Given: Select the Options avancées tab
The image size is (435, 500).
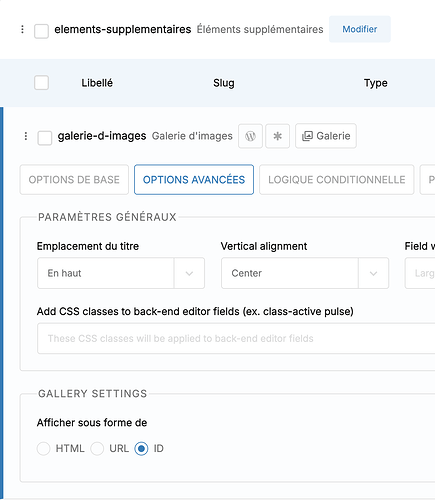Looking at the screenshot, I should click(x=194, y=180).
